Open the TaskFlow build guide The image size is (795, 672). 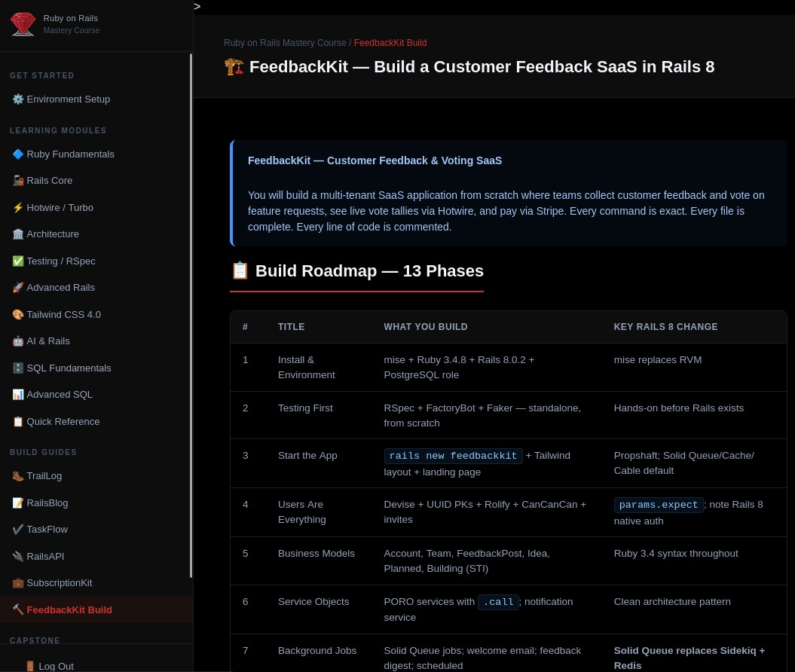point(96,530)
